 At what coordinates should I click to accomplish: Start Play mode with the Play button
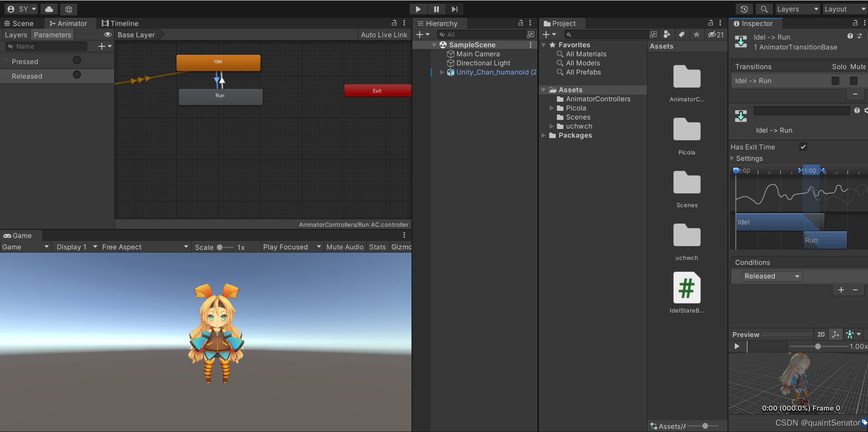point(418,9)
